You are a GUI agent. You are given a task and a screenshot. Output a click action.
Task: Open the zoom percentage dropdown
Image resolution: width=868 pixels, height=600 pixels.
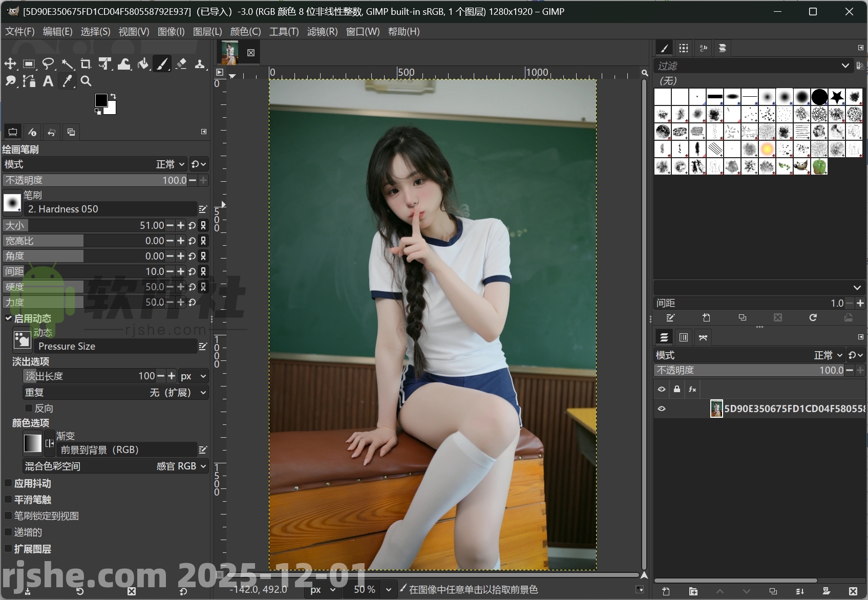tap(371, 589)
